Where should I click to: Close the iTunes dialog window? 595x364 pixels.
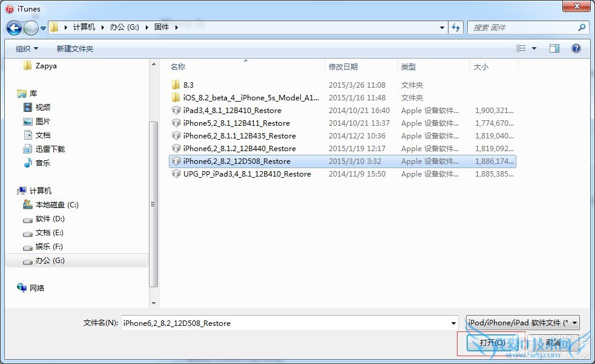pyautogui.click(x=576, y=6)
